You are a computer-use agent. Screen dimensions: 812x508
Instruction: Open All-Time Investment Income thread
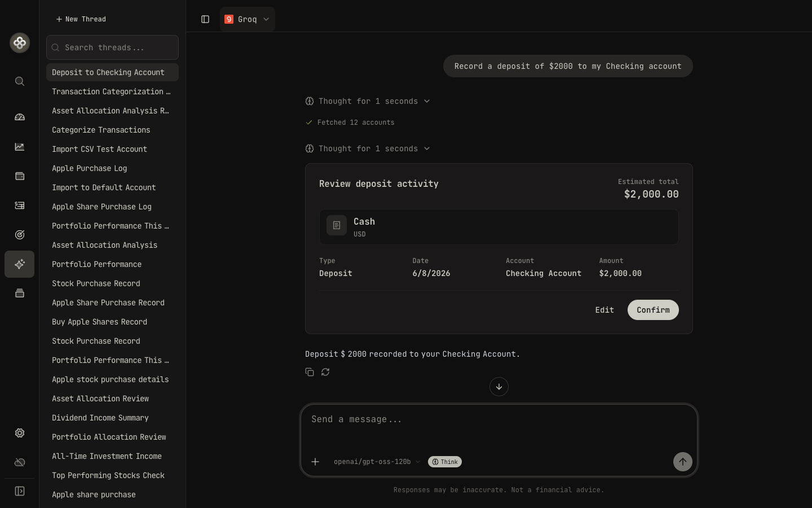point(112,456)
